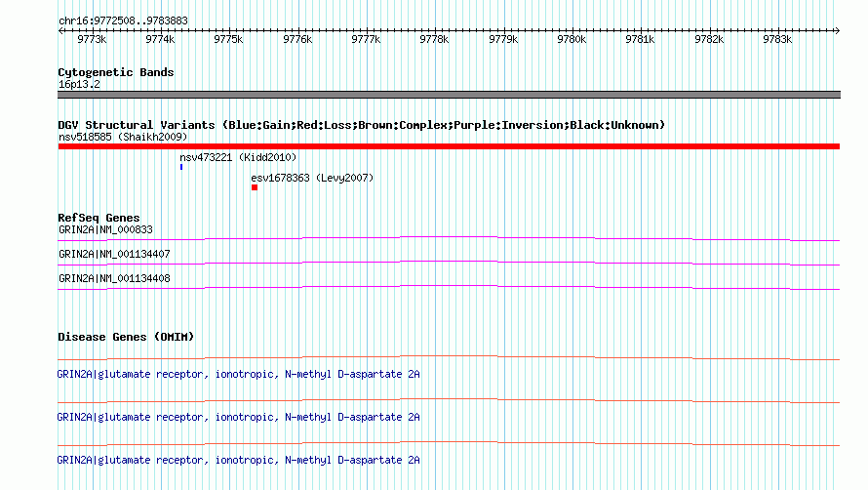Click the 9781k ruler tick label
Image resolution: width=868 pixels, height=490 pixels.
640,39
